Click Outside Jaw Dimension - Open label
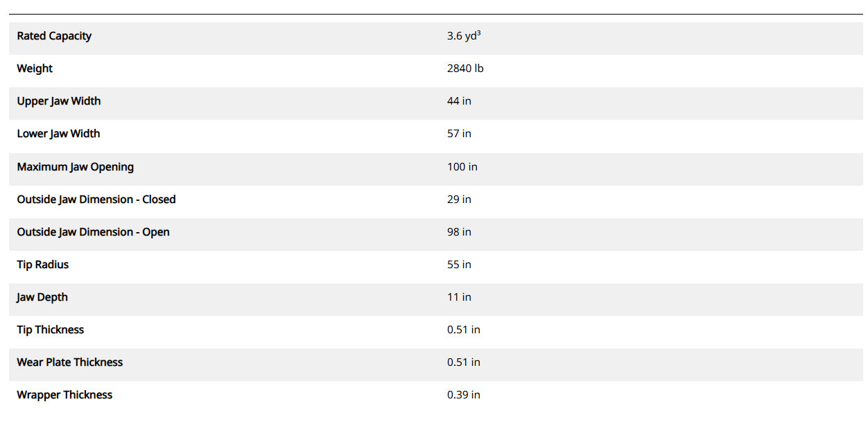This screenshot has width=868, height=422. 93,232
